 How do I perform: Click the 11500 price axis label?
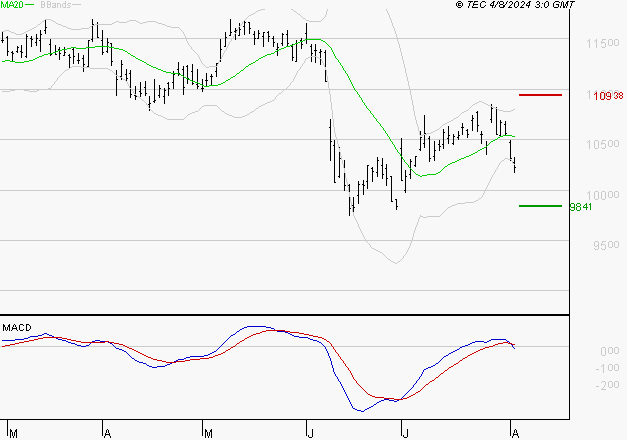click(603, 43)
